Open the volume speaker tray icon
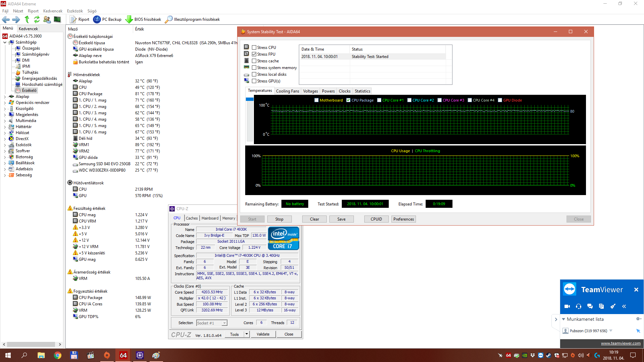Viewport: 644px width, 362px height. click(581, 355)
